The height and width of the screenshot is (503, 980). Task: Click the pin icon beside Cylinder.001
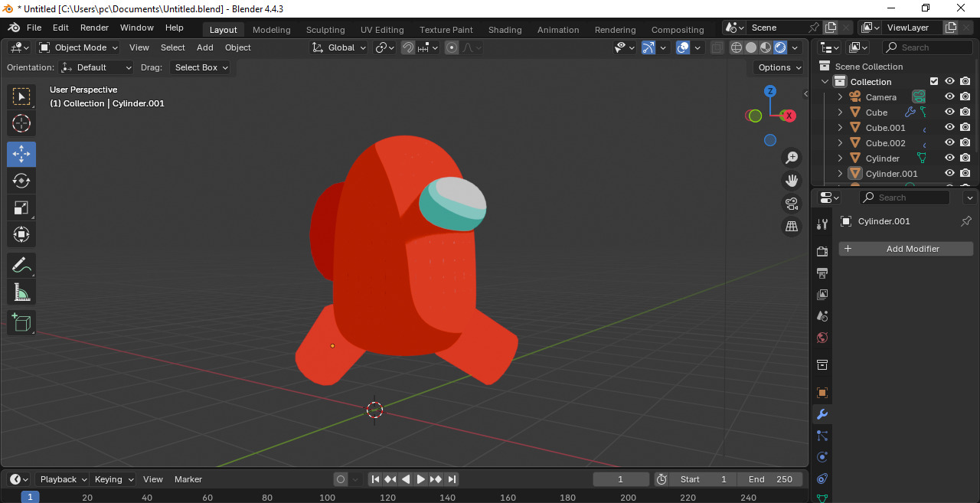(x=966, y=221)
